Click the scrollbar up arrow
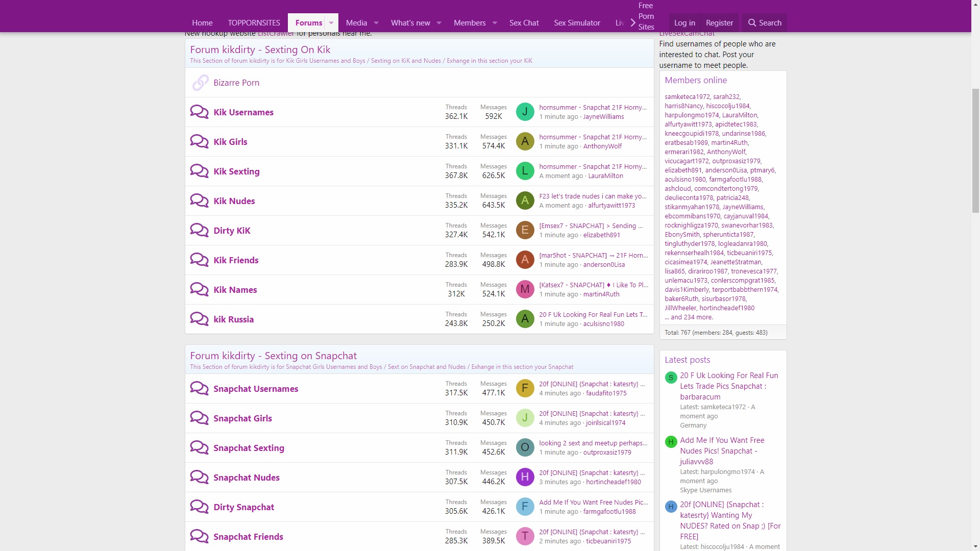The image size is (980, 551). (x=975, y=4)
